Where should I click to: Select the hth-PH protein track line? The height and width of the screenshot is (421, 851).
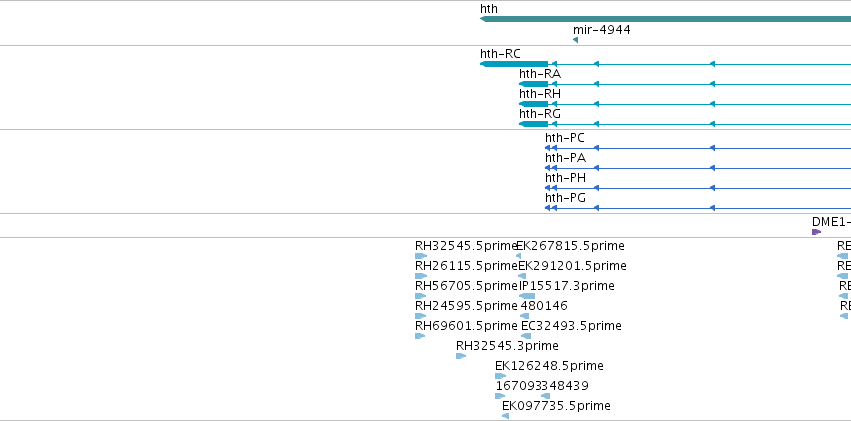tap(698, 188)
